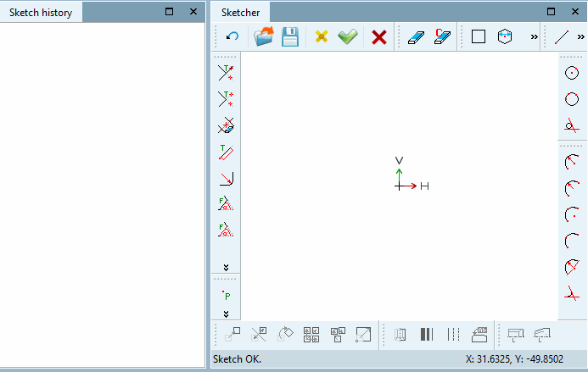This screenshot has height=372, width=588.
Task: Select the blue eraser tool
Action: [x=416, y=37]
